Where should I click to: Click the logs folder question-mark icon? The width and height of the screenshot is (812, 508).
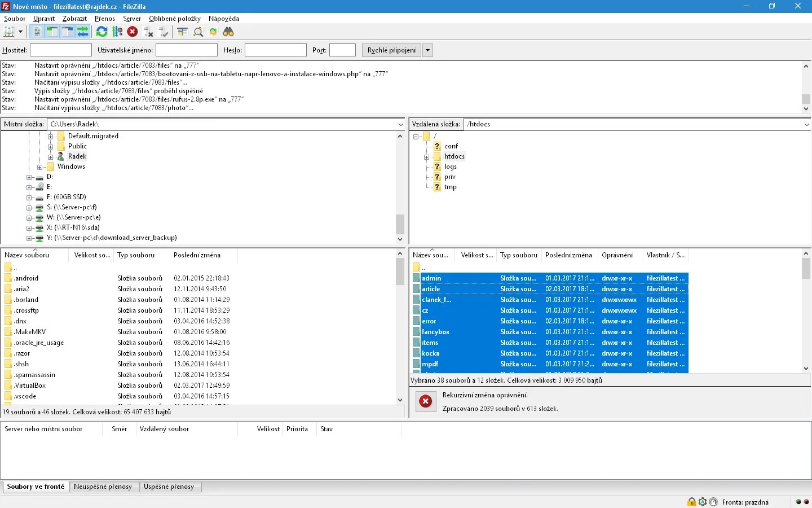tap(437, 167)
